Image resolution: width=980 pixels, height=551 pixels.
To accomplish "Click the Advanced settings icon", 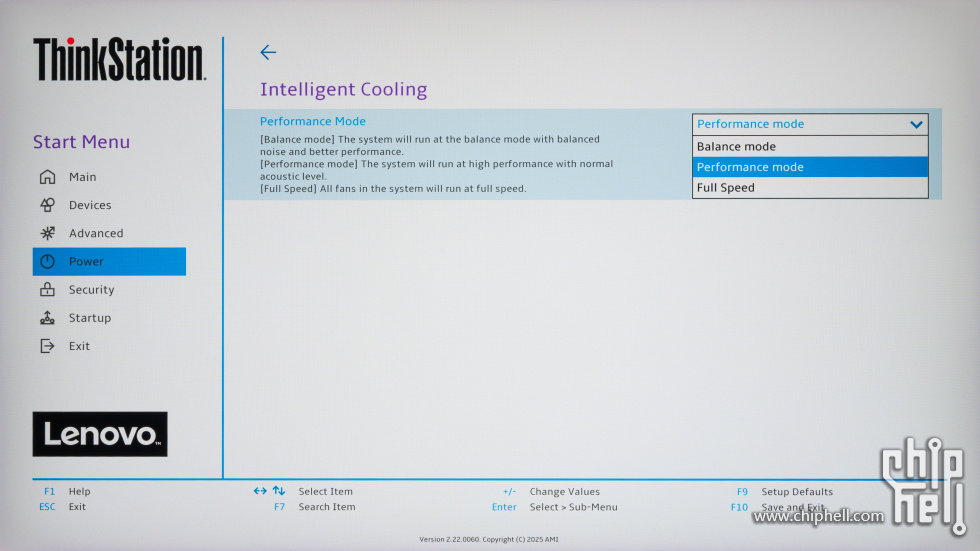I will tap(47, 233).
